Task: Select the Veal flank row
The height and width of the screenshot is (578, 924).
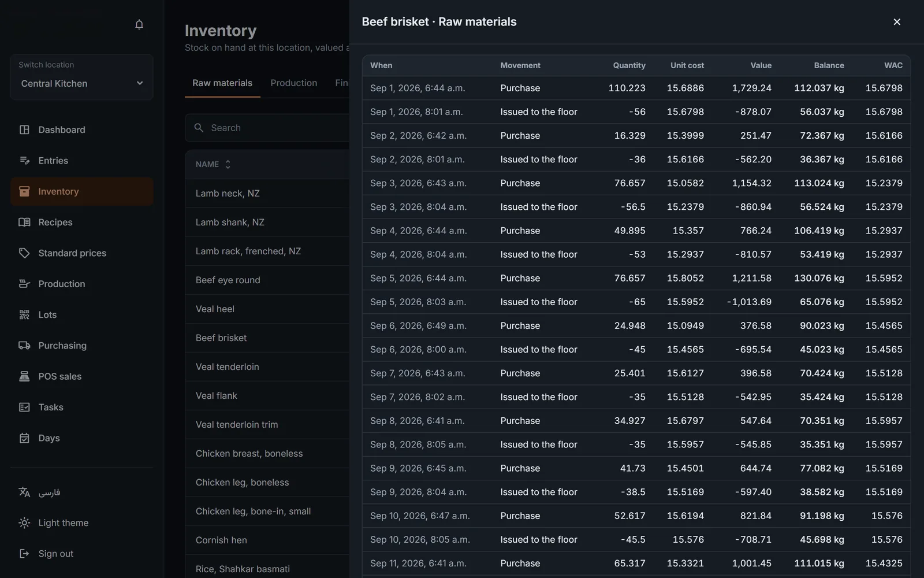Action: (267, 395)
